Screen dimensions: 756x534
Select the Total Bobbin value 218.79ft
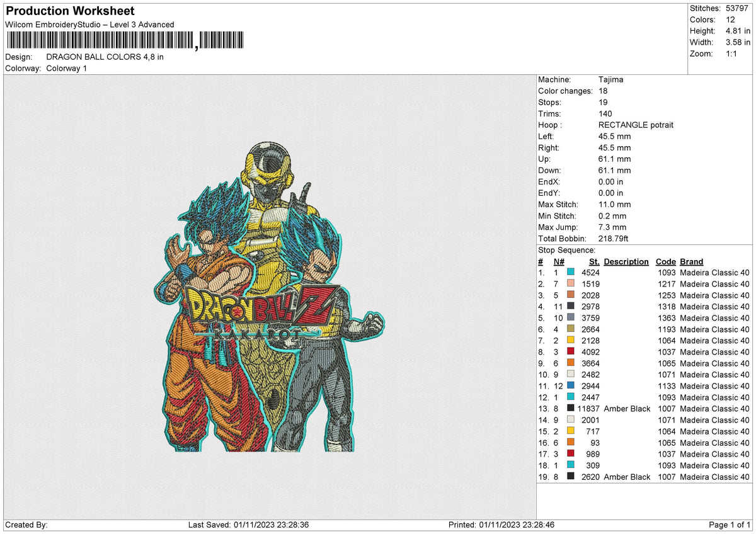coord(613,239)
